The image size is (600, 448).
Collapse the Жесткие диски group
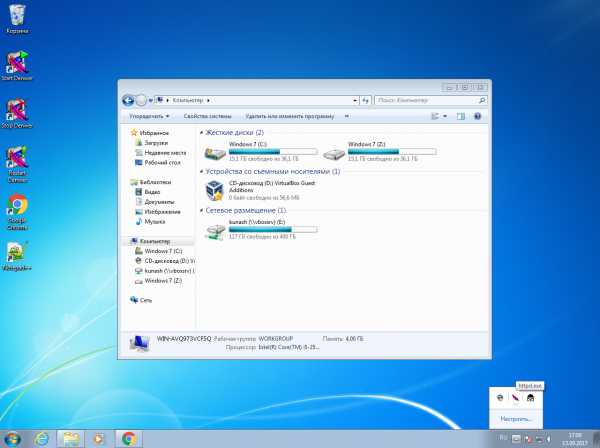coord(201,133)
